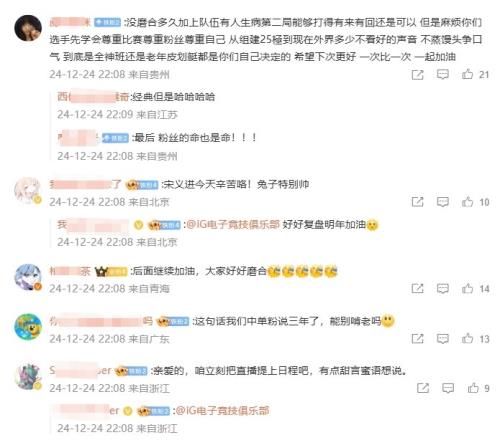This screenshot has width=500, height=440.
Task: Open @iG电子竞技俱乐部 mention in 浙江 reply
Action: click(x=222, y=411)
